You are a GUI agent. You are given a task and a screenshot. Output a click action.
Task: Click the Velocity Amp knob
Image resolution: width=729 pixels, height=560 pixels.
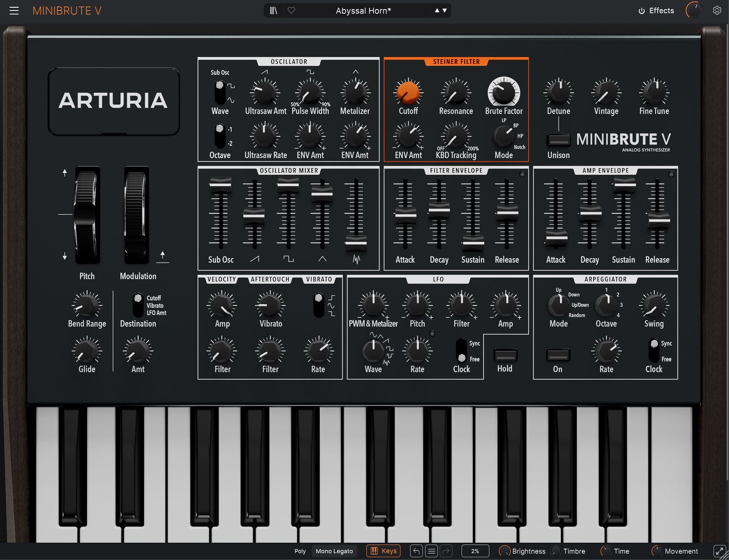222,305
